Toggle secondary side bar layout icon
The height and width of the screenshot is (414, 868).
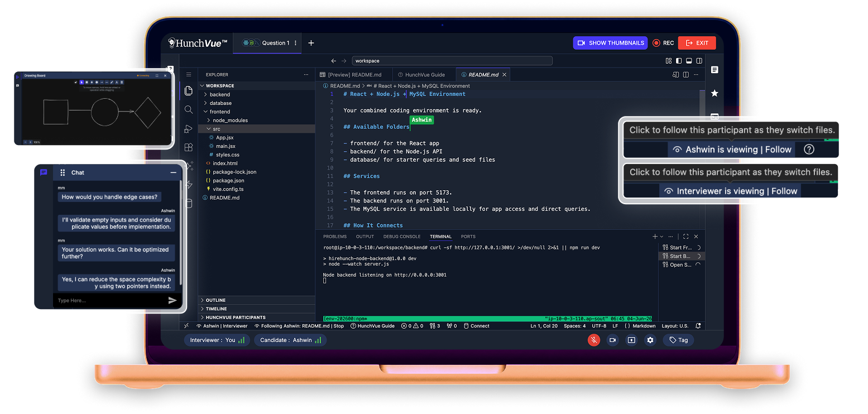(699, 61)
